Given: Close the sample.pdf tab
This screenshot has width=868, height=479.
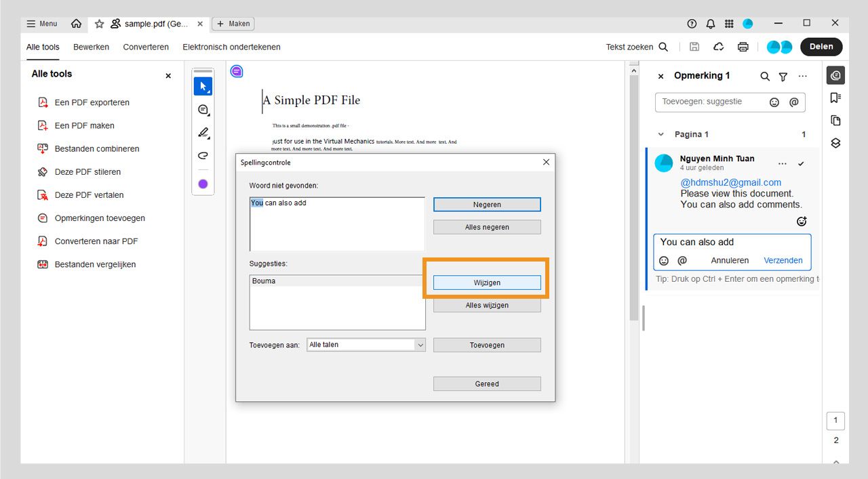Looking at the screenshot, I should pyautogui.click(x=199, y=24).
